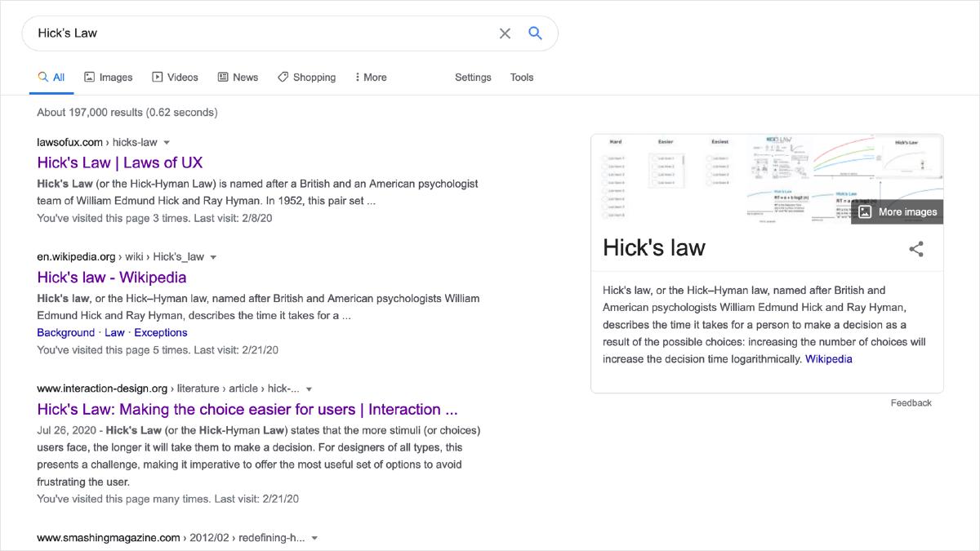Expand the interaction-design.org result options arrow
This screenshot has height=551, width=980.
(309, 389)
